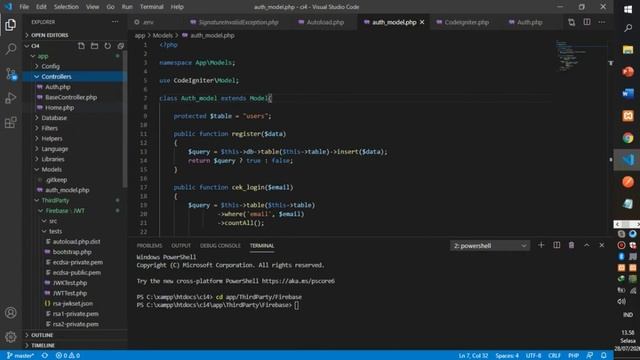Open rsa-jwkset.json file

pos(73,303)
